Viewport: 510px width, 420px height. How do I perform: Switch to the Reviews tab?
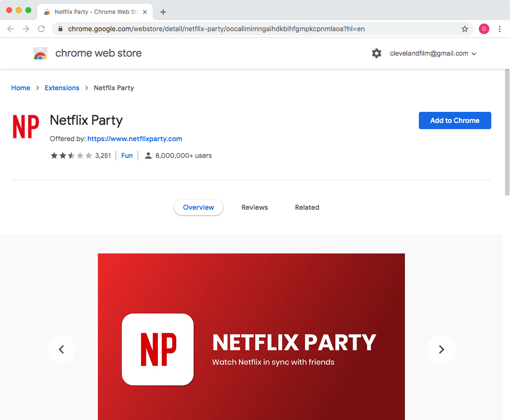(254, 207)
